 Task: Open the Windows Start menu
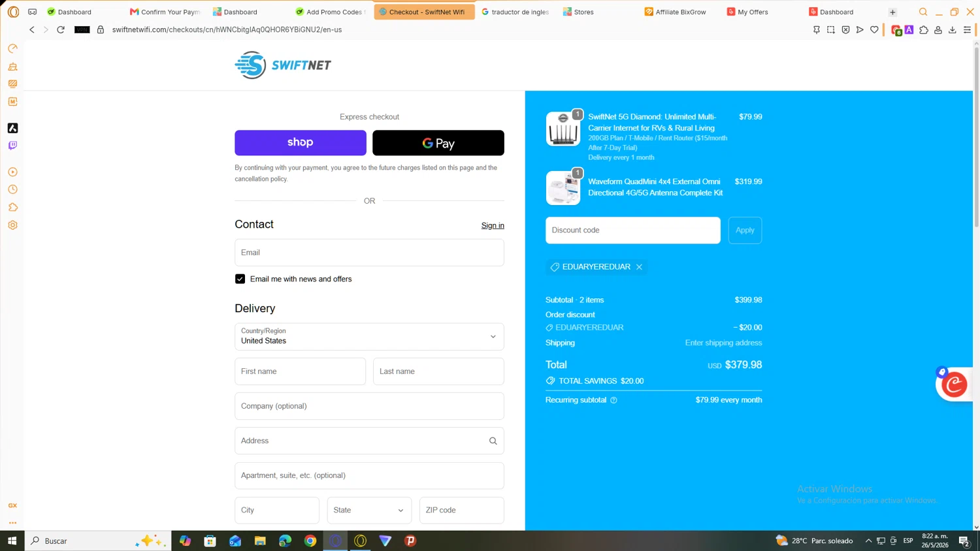tap(12, 541)
